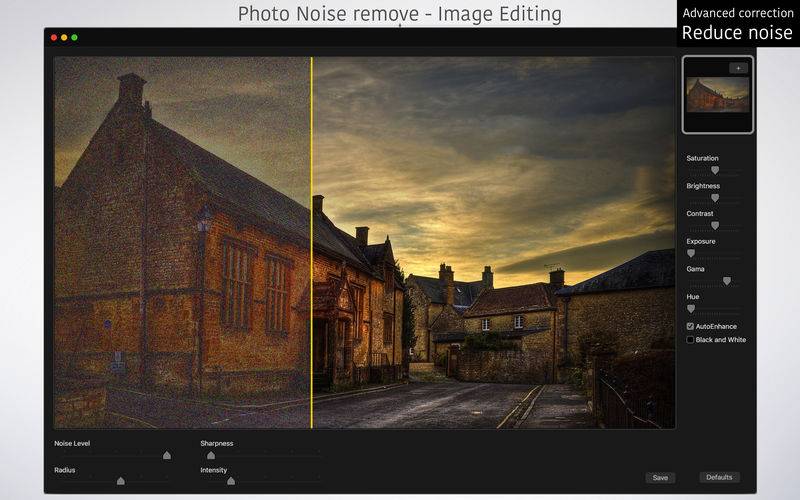Click the Noise Level label

pyautogui.click(x=72, y=443)
